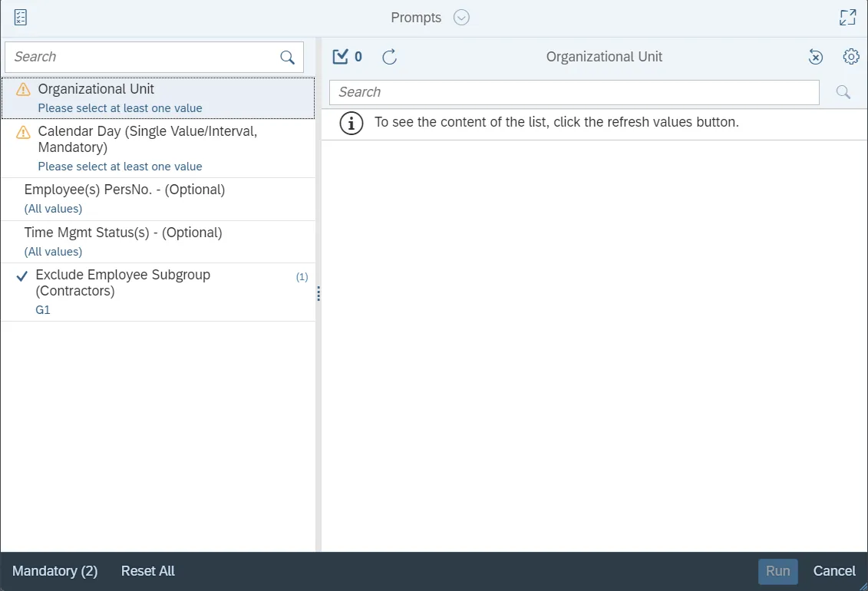Click the magnifier beside the values search
Image resolution: width=868 pixels, height=591 pixels.
[x=843, y=92]
